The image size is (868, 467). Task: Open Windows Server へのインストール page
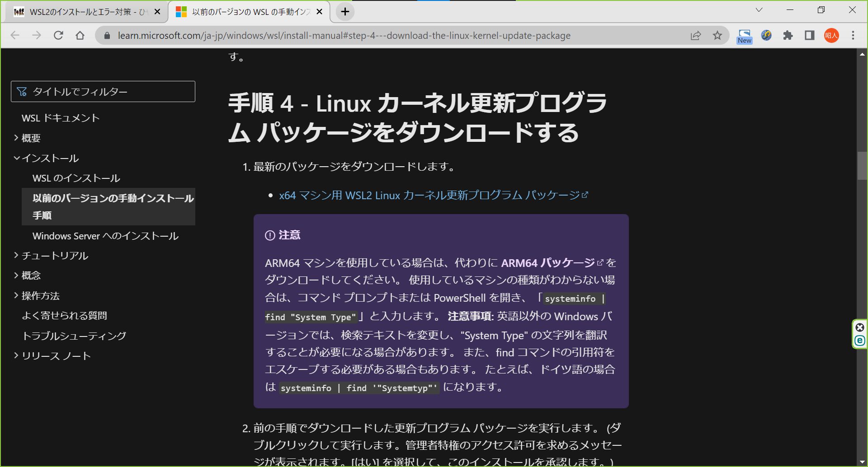[x=105, y=236]
